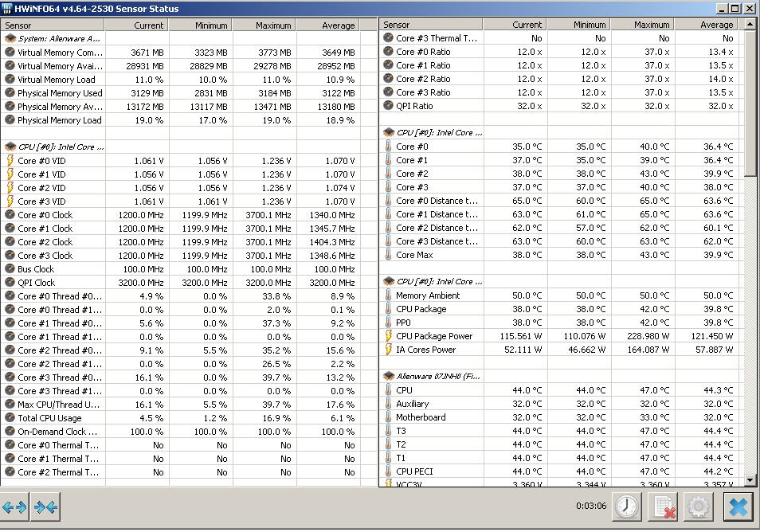
Task: Click the expand columns arrows button
Action: [x=15, y=507]
